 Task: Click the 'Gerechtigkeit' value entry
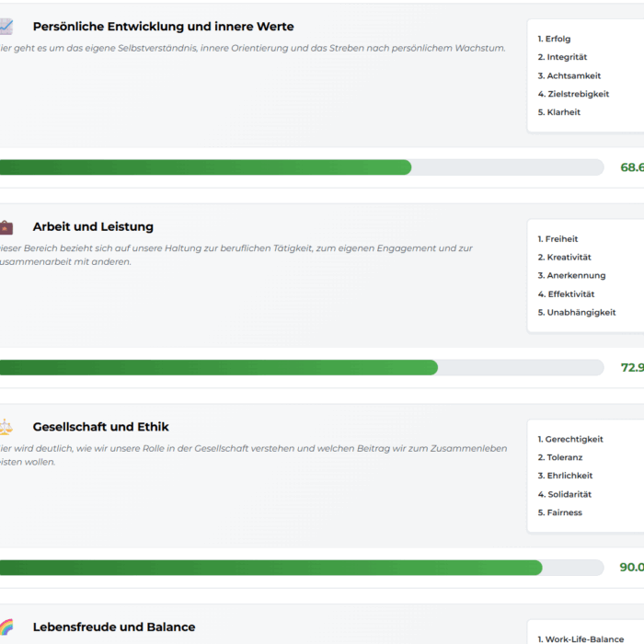(x=574, y=440)
